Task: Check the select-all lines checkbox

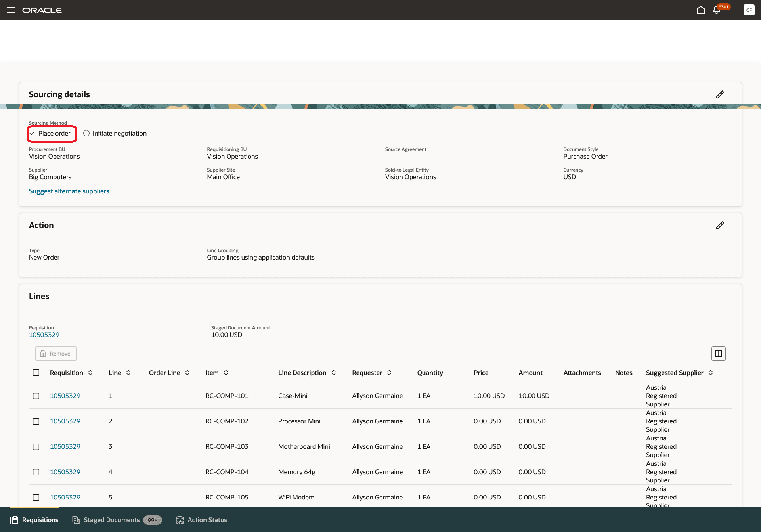Action: coord(36,373)
